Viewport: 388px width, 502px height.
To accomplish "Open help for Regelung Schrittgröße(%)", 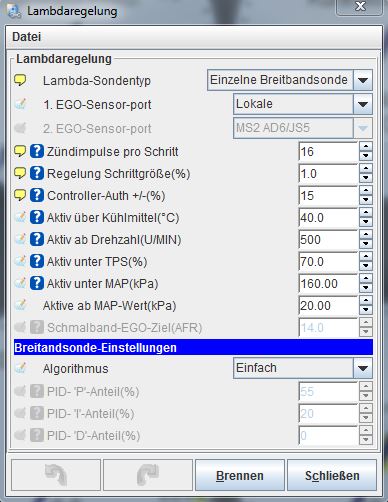I will 37,173.
